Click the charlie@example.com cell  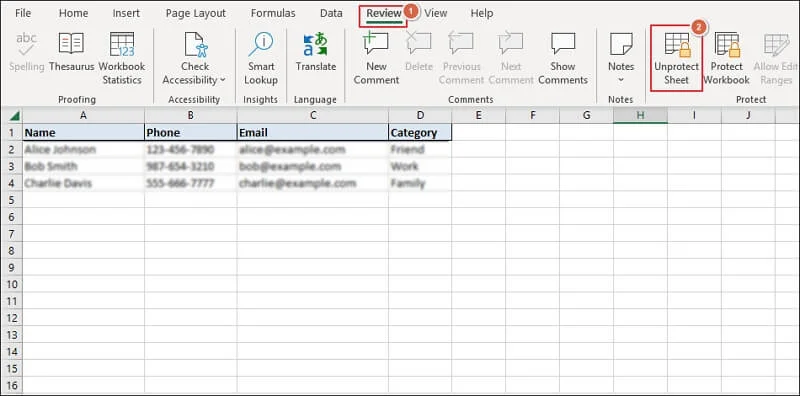click(313, 183)
